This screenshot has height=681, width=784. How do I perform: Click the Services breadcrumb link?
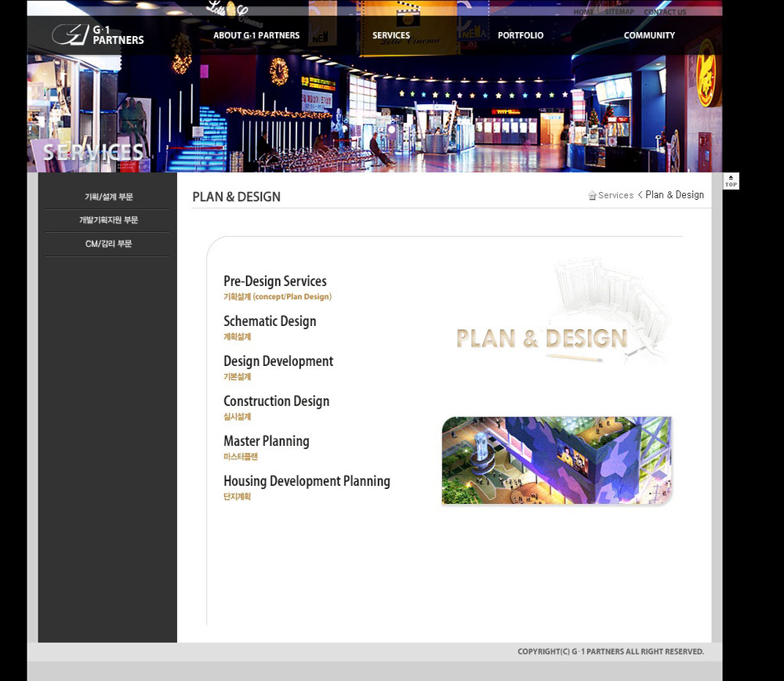click(x=615, y=195)
